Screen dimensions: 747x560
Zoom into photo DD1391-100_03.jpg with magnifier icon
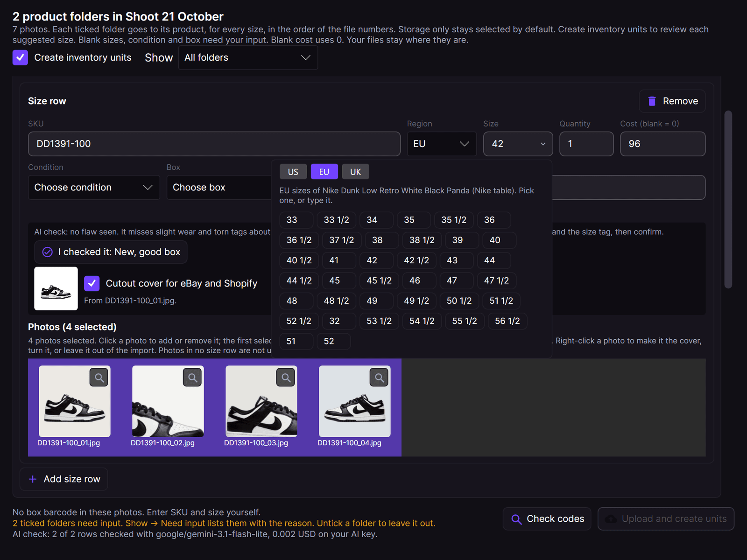coord(286,378)
